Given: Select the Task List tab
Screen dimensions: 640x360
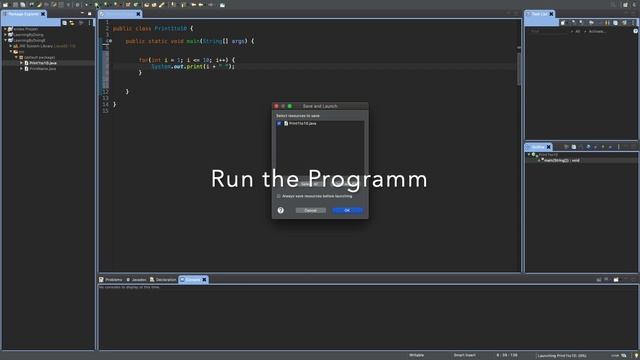Looking at the screenshot, I should (540, 14).
